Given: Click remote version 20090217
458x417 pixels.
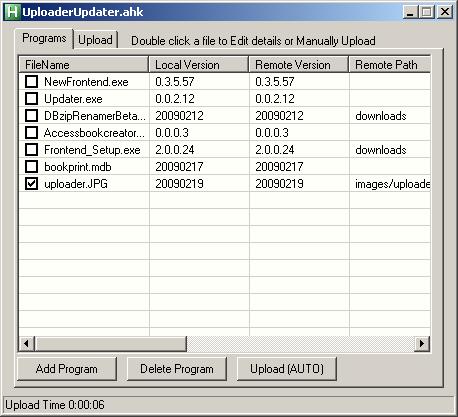Looking at the screenshot, I should tap(279, 167).
